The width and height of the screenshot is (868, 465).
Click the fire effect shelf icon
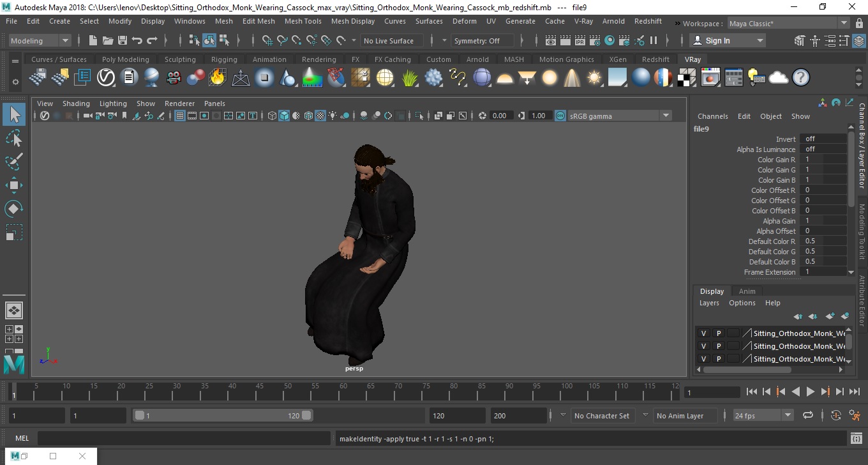coord(218,78)
